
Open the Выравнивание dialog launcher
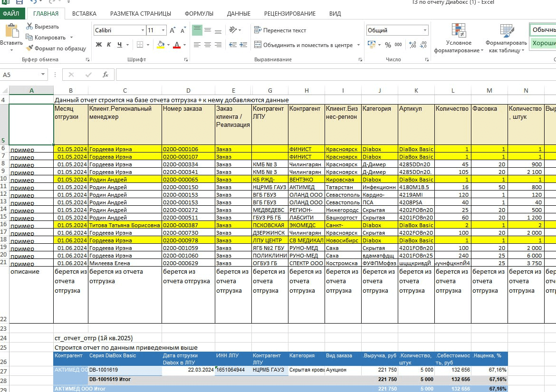point(360,59)
